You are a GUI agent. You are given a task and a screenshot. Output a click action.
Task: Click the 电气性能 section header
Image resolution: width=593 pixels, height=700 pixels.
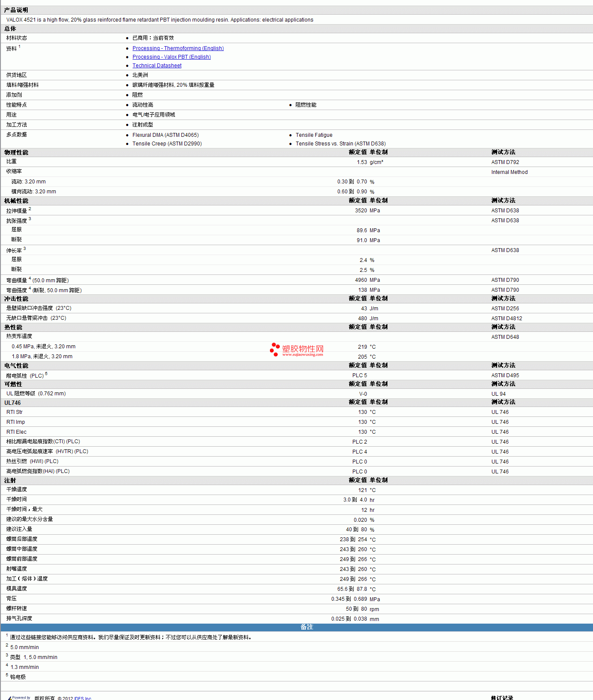point(16,366)
